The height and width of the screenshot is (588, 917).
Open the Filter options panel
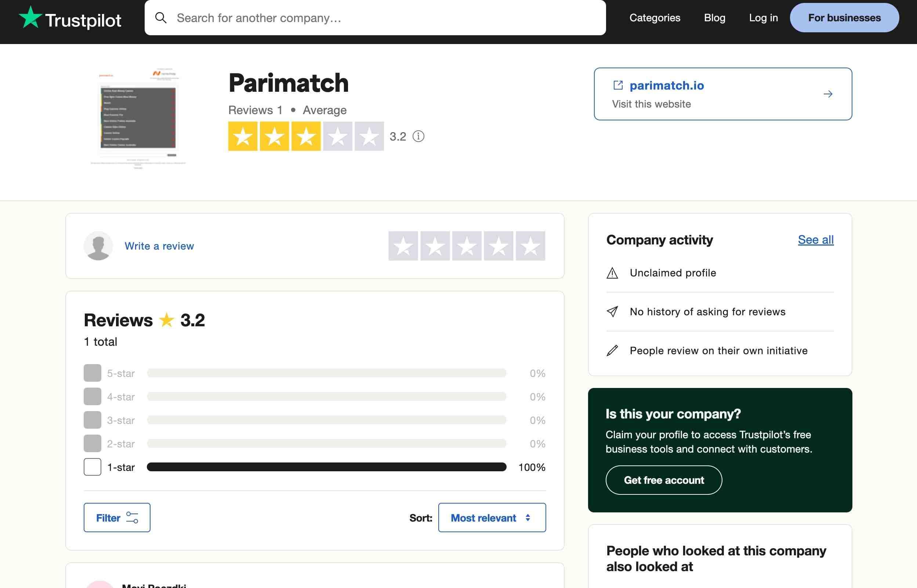117,518
